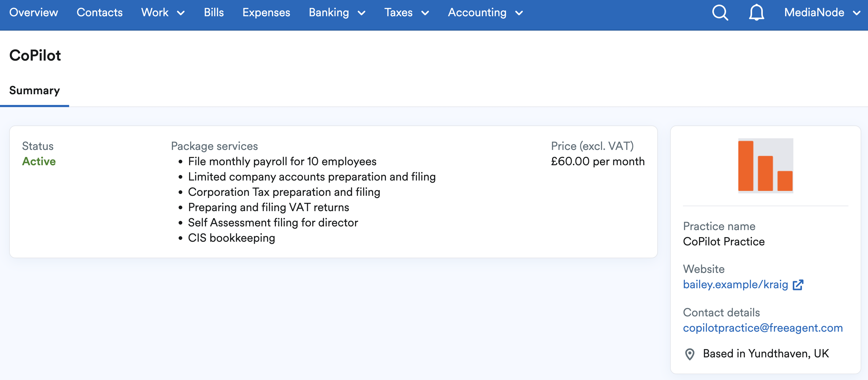The width and height of the screenshot is (868, 380).
Task: Expand the Work dropdown menu
Action: pyautogui.click(x=163, y=13)
